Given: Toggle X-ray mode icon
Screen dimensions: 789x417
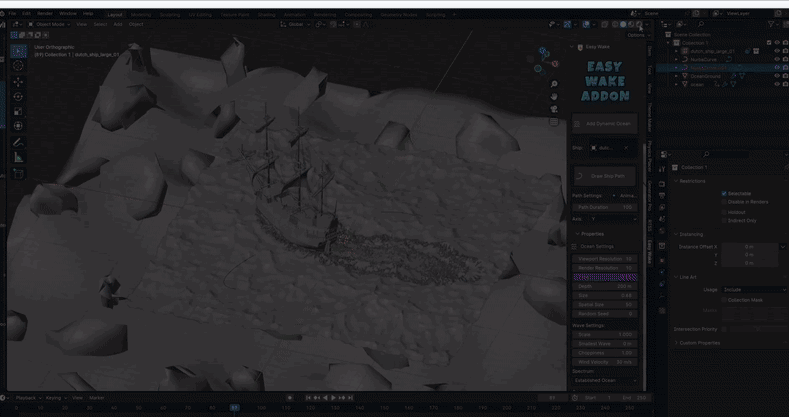Looking at the screenshot, I should pyautogui.click(x=604, y=24).
